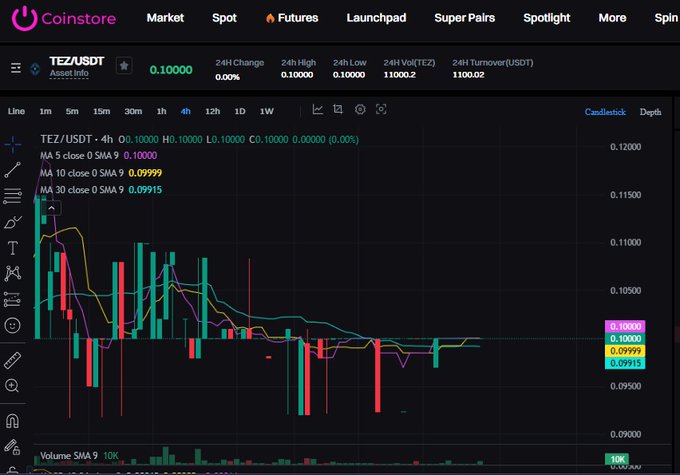Screen dimensions: 680x475
Task: Select the 1D timeframe
Action: click(240, 111)
